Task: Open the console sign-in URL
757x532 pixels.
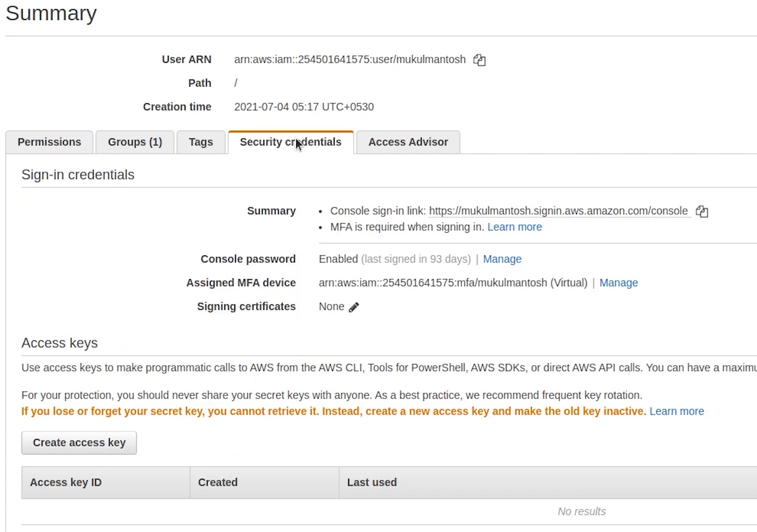Action: tap(558, 211)
